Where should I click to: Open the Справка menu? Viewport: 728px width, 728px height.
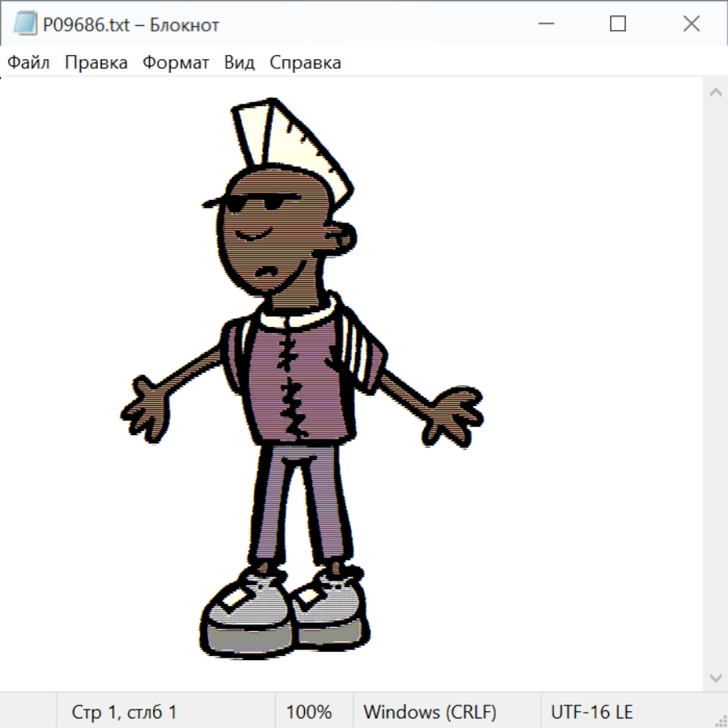point(305,63)
